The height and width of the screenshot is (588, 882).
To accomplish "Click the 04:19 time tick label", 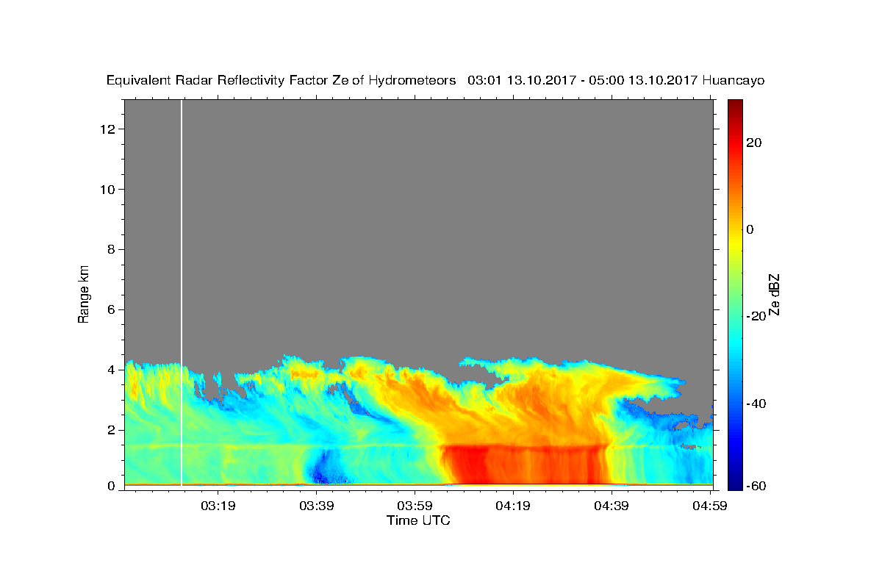I will [513, 505].
